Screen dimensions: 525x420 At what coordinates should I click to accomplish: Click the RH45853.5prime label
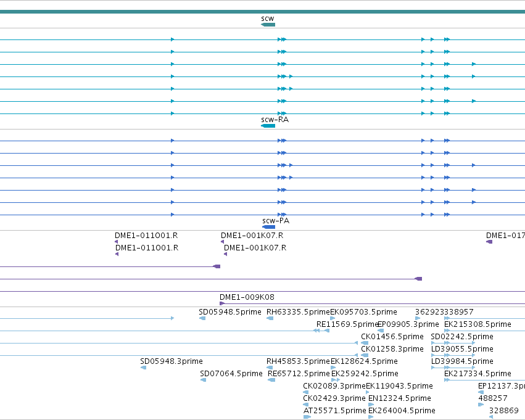pyautogui.click(x=298, y=361)
